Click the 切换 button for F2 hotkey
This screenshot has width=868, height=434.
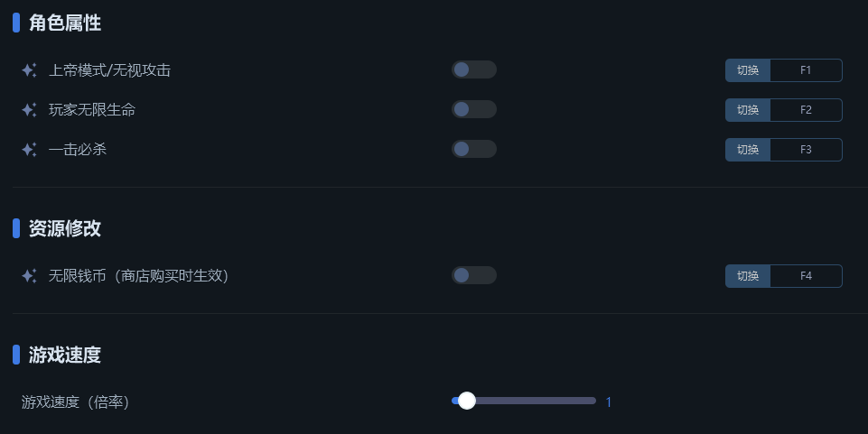coord(748,110)
